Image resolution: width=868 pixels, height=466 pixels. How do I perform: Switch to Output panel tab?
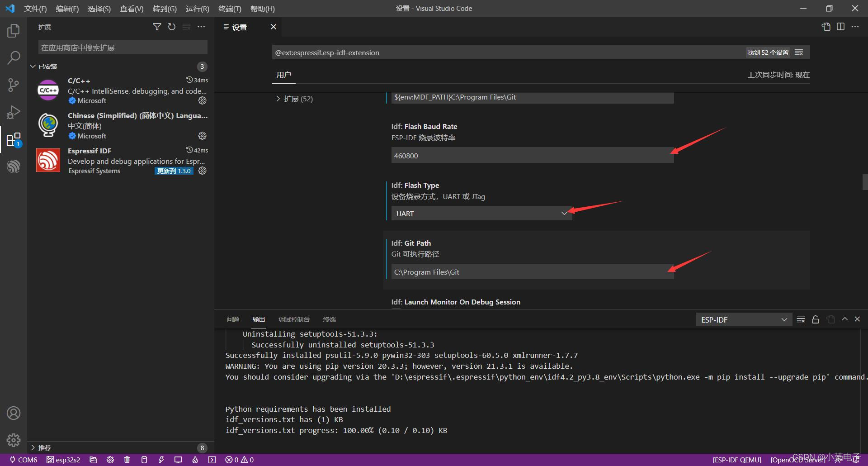point(259,319)
